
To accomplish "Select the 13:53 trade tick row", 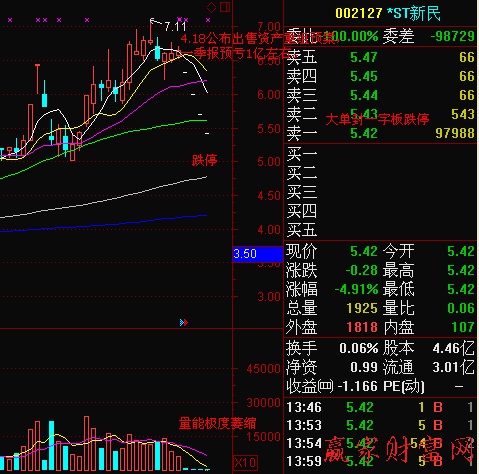I will point(380,425).
